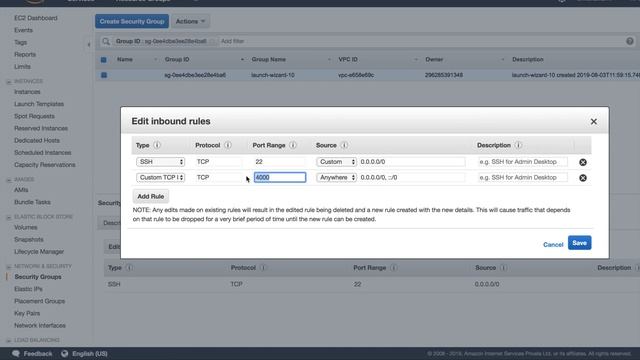Open Security Groups in sidebar
Screen dimensions: 640x360
[38, 277]
